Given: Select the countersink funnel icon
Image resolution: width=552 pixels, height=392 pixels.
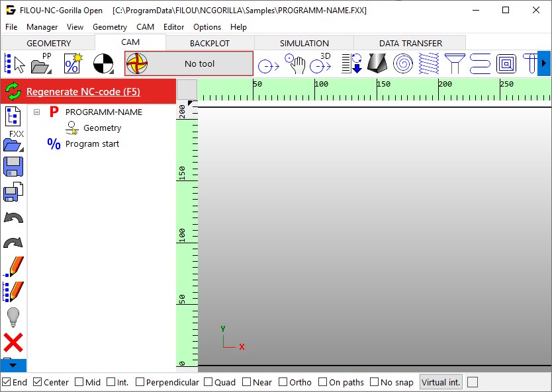Looking at the screenshot, I should (455, 63).
